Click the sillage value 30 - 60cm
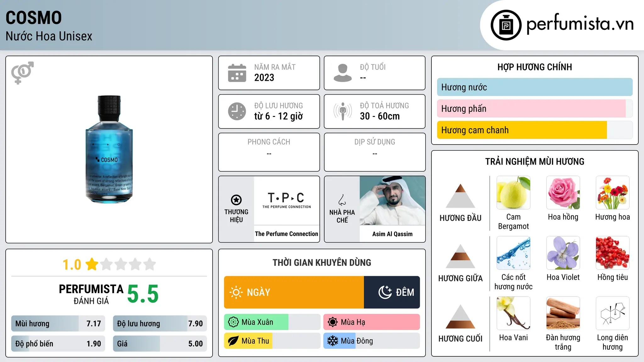Image resolution: width=644 pixels, height=362 pixels. point(380,116)
